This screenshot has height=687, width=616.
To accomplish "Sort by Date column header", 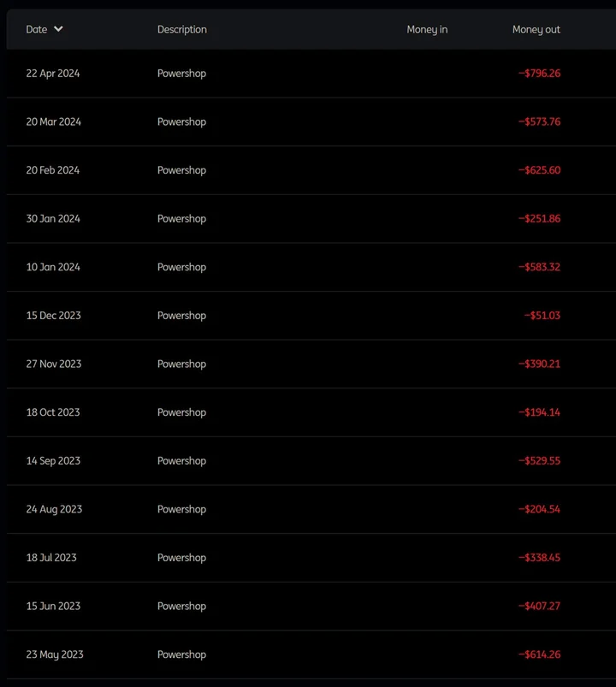I will 37,29.
